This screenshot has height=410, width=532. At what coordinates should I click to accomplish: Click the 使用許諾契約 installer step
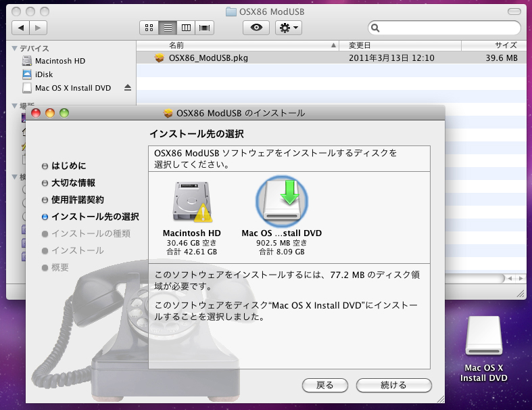pos(73,200)
